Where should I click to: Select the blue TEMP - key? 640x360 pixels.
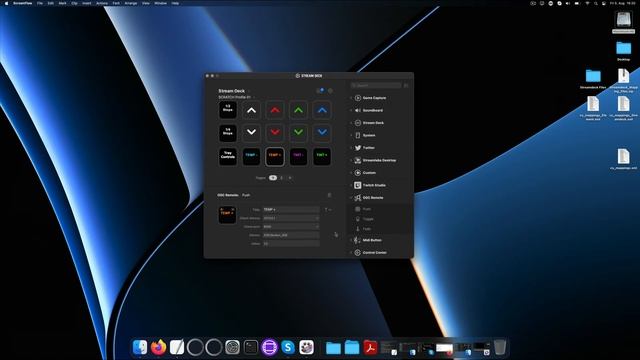251,156
